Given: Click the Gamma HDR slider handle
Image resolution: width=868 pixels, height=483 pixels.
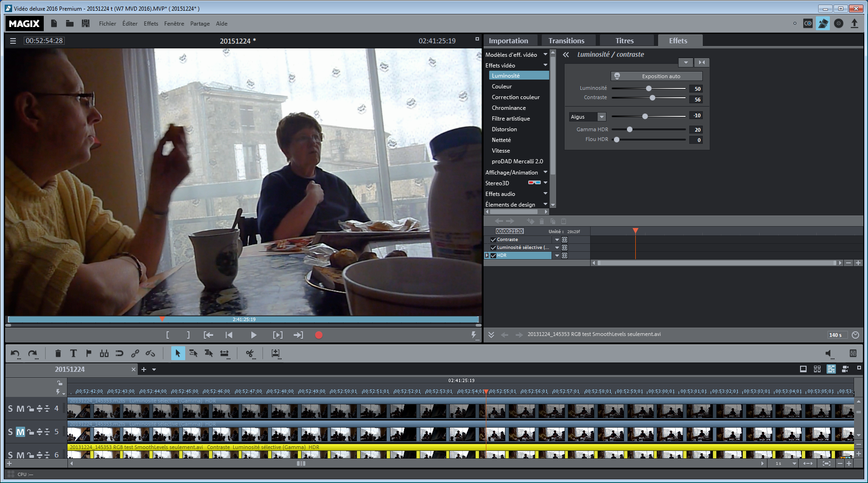Looking at the screenshot, I should (x=629, y=129).
